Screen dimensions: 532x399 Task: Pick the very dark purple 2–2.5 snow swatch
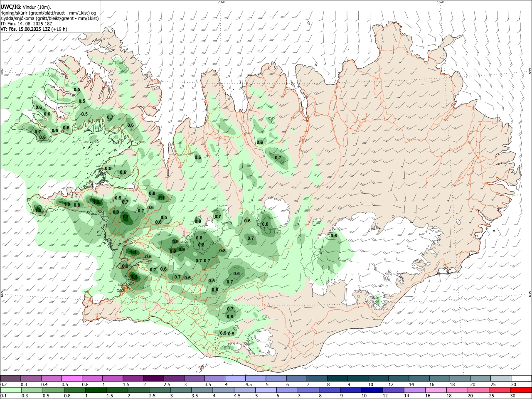(x=153, y=378)
